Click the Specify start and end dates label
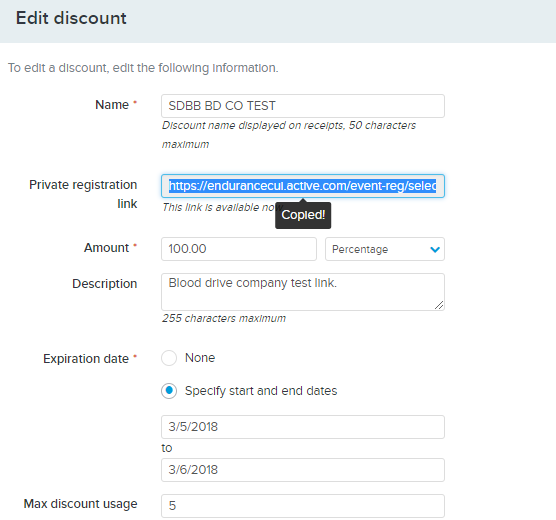556x520 pixels. tap(261, 391)
